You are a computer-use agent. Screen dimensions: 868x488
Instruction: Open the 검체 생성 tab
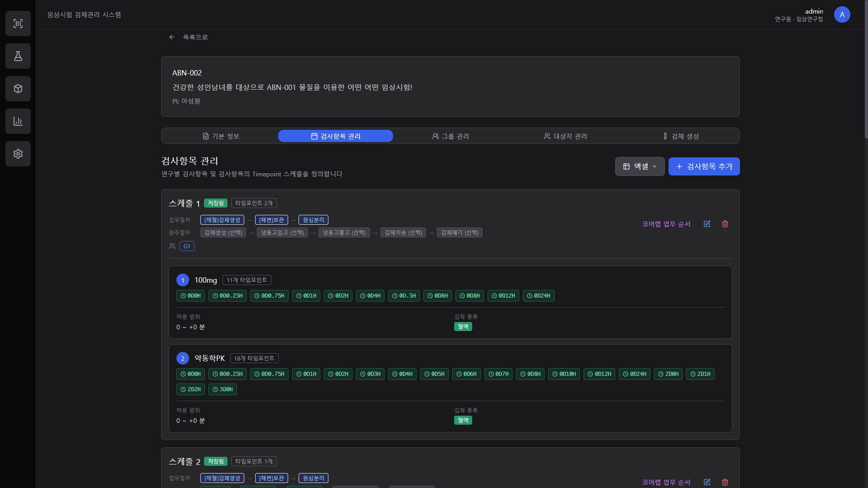click(x=681, y=136)
